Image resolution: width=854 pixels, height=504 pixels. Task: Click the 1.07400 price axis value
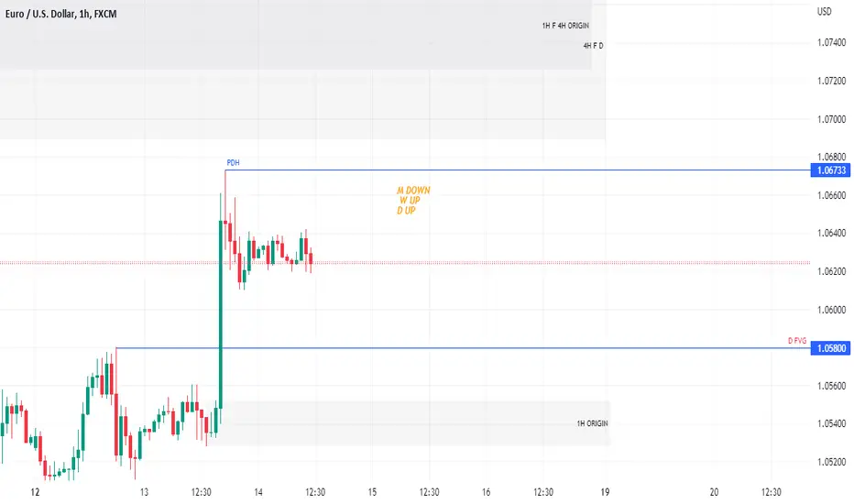(832, 42)
